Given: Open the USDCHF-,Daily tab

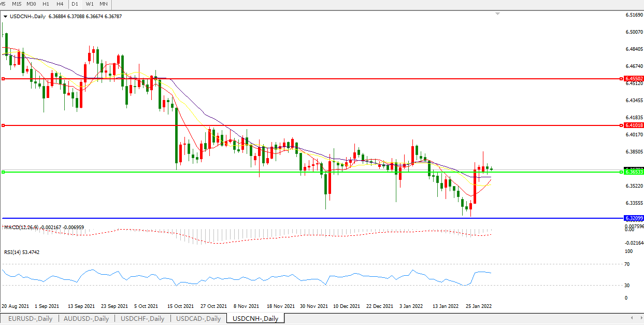Looking at the screenshot, I should pos(142,319).
